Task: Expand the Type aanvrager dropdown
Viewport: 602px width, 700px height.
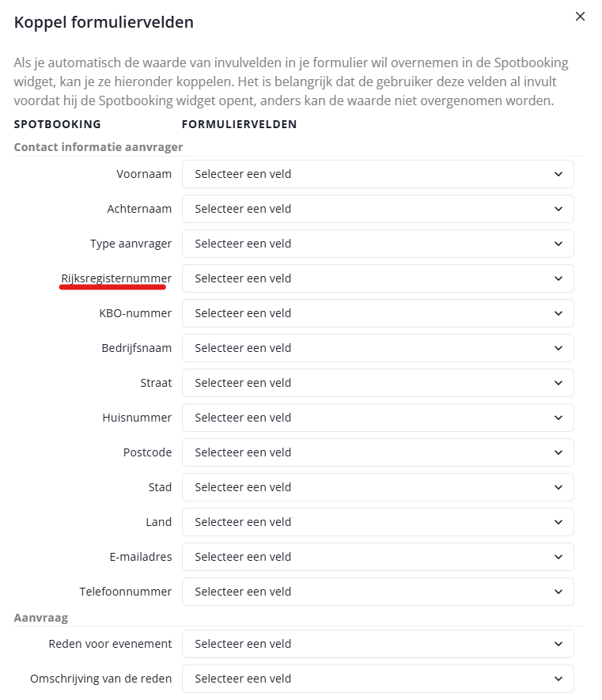Action: tap(377, 244)
